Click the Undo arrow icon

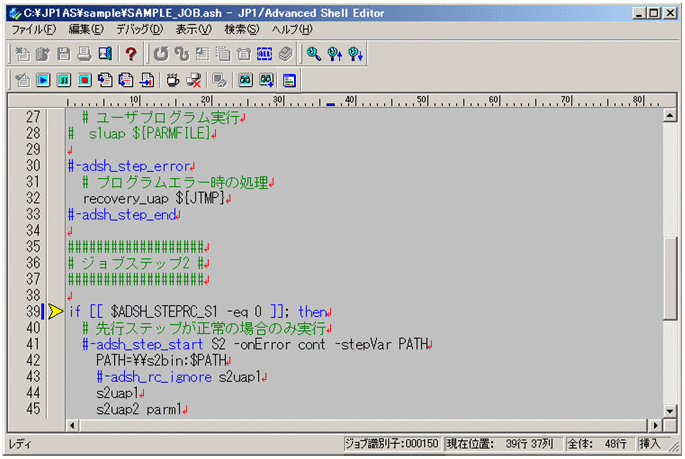tap(161, 54)
